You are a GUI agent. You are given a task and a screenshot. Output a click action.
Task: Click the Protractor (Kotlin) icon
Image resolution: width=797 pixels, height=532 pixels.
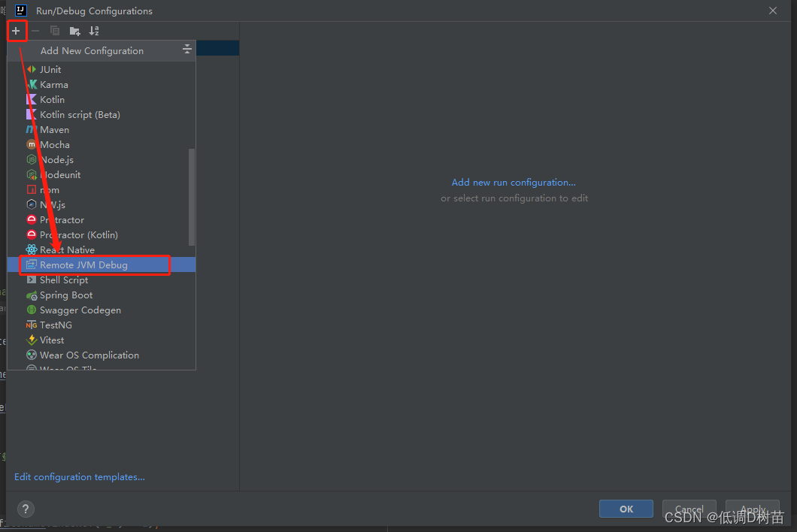tap(32, 234)
